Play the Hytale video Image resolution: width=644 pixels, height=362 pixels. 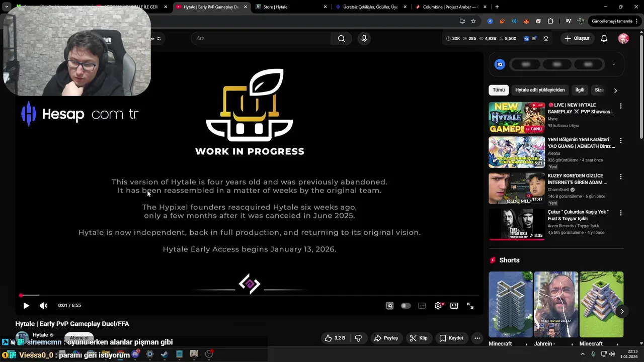tap(26, 305)
